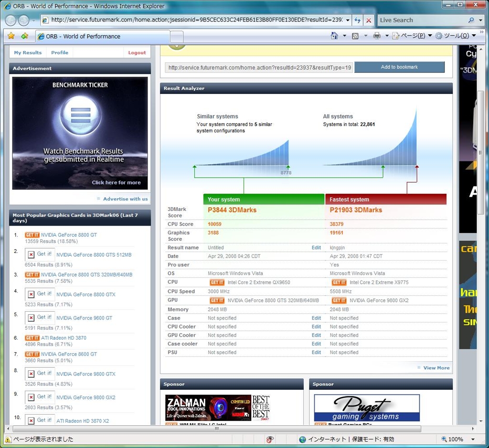Screen dimensions: 489x448
Task: Click the Internet zone globe icon
Action: click(302, 439)
